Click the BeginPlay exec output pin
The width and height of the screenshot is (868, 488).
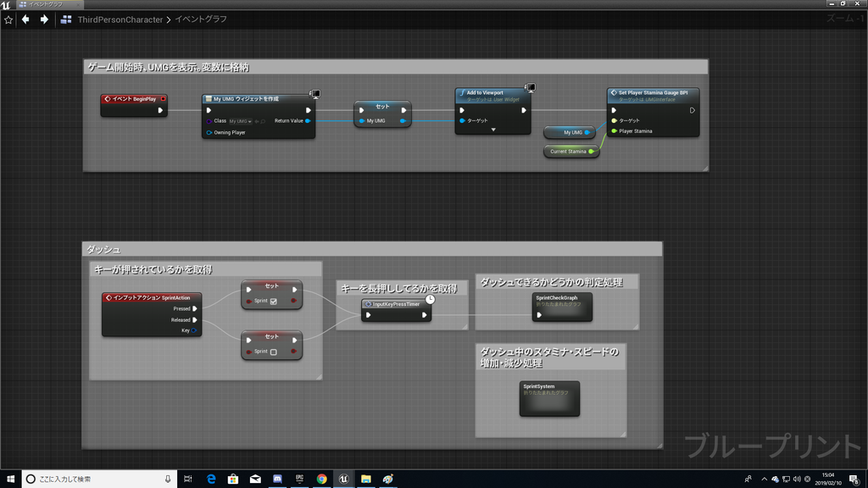click(x=160, y=110)
